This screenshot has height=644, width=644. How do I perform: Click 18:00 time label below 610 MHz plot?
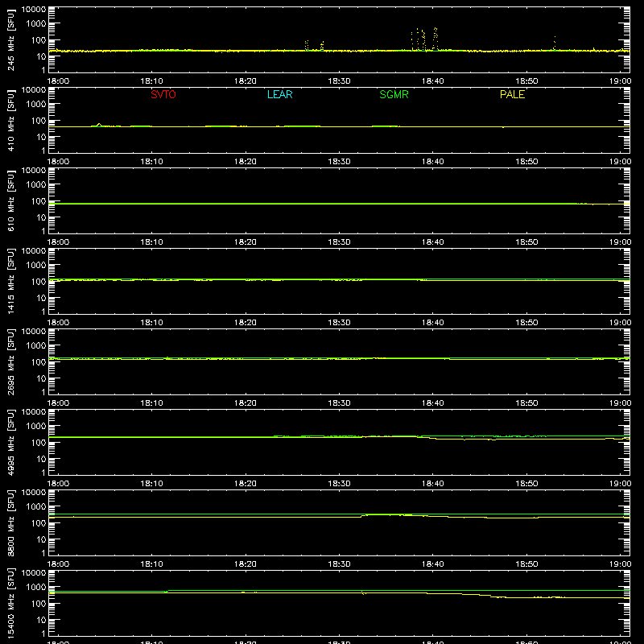(58, 242)
